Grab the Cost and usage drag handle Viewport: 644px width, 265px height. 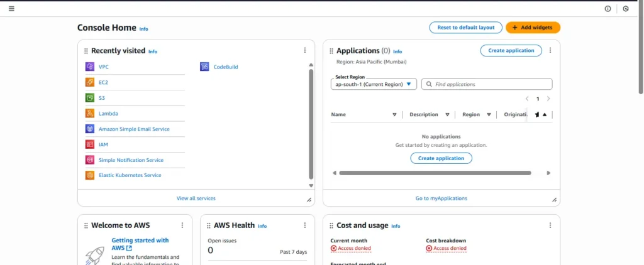(331, 225)
